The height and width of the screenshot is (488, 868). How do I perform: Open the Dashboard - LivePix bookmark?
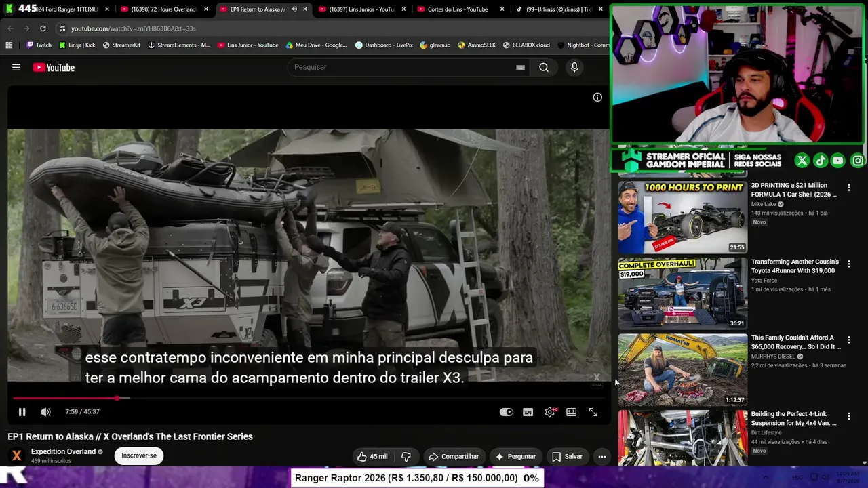tap(384, 45)
